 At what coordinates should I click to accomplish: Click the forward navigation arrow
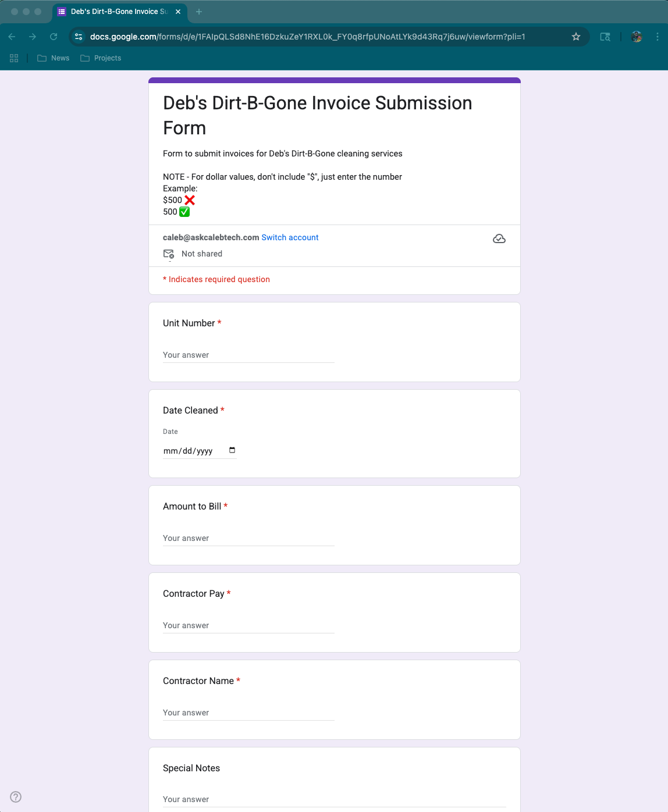(33, 37)
